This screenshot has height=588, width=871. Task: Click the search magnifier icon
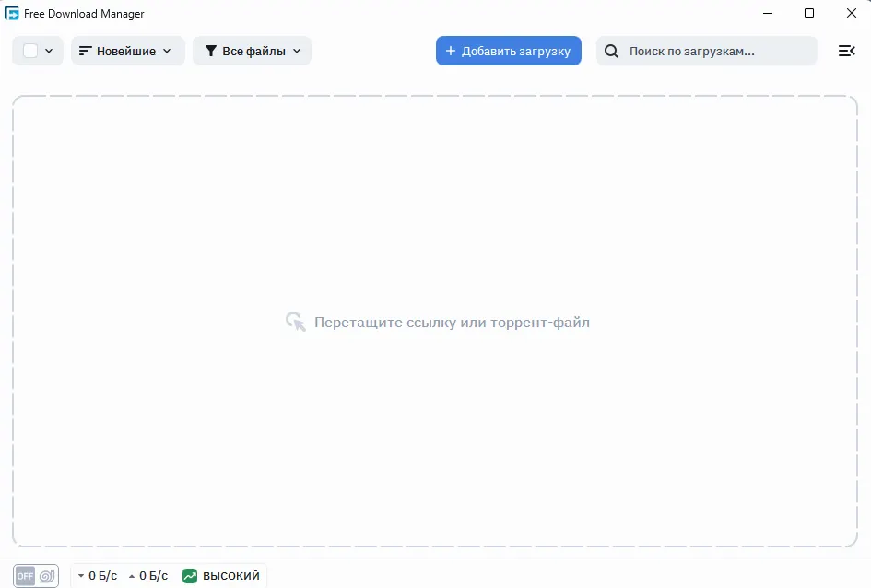tap(611, 51)
